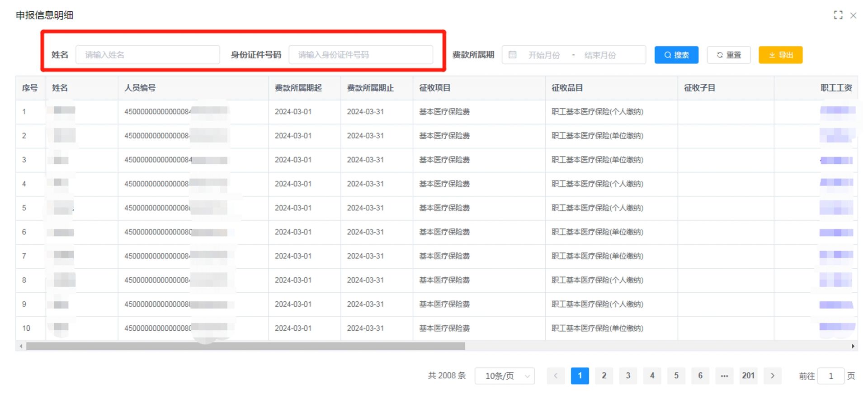Focus the 身份证件号码 input field
The width and height of the screenshot is (868, 400).
[361, 55]
